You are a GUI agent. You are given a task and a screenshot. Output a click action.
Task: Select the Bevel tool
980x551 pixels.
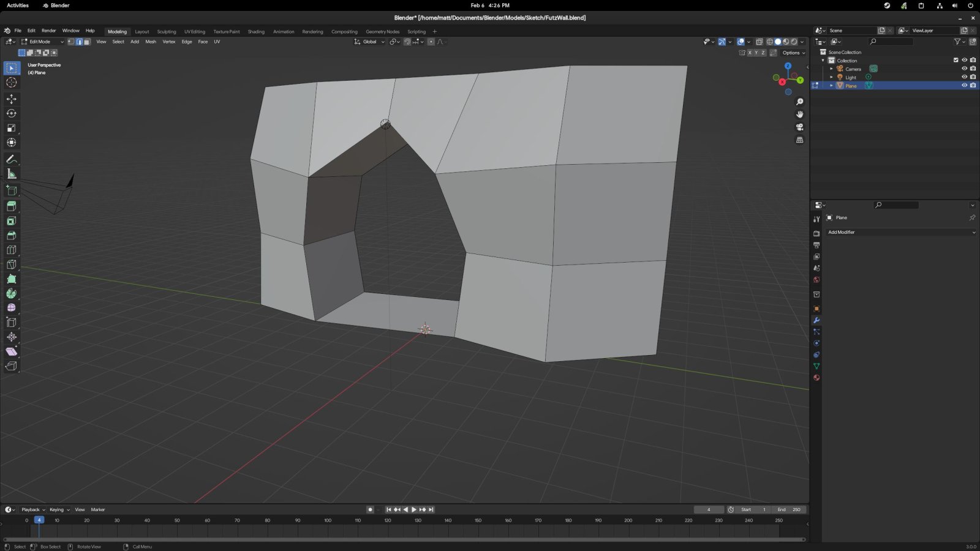pyautogui.click(x=11, y=236)
